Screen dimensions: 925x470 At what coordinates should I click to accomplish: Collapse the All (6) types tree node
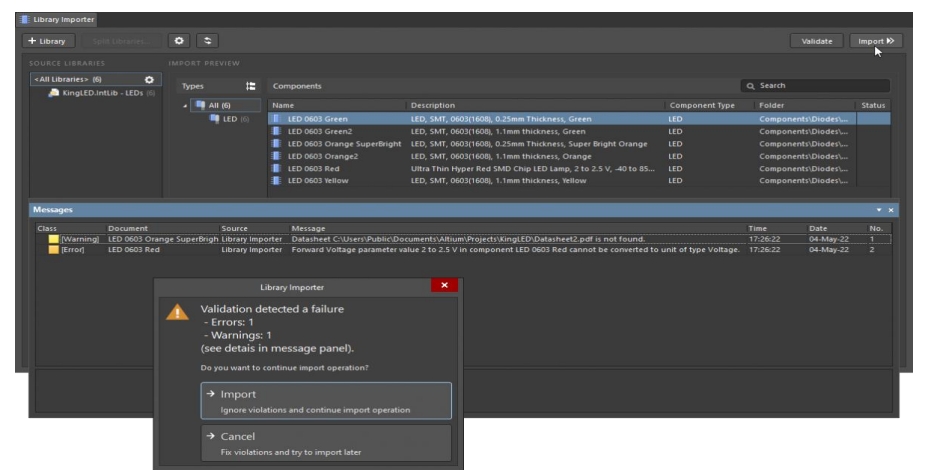[x=185, y=106]
